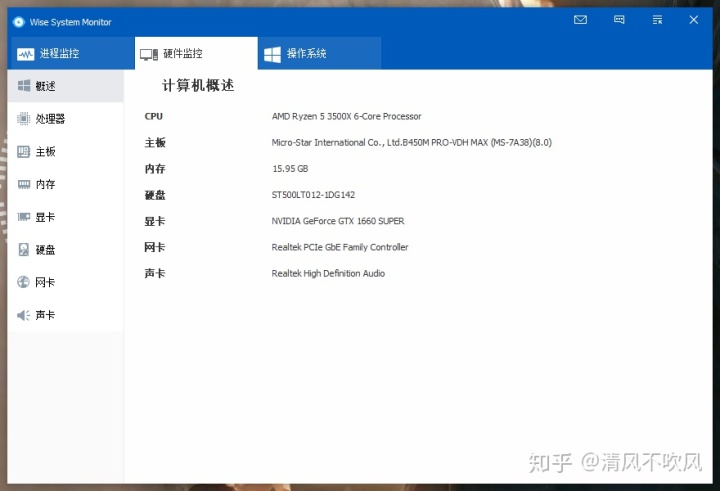Select the 15.95 GB memory value
This screenshot has width=720, height=491.
[290, 169]
